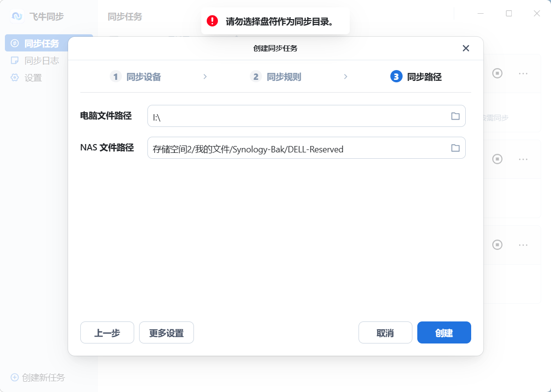
Task: Go to step 2 同步规则
Action: (275, 76)
